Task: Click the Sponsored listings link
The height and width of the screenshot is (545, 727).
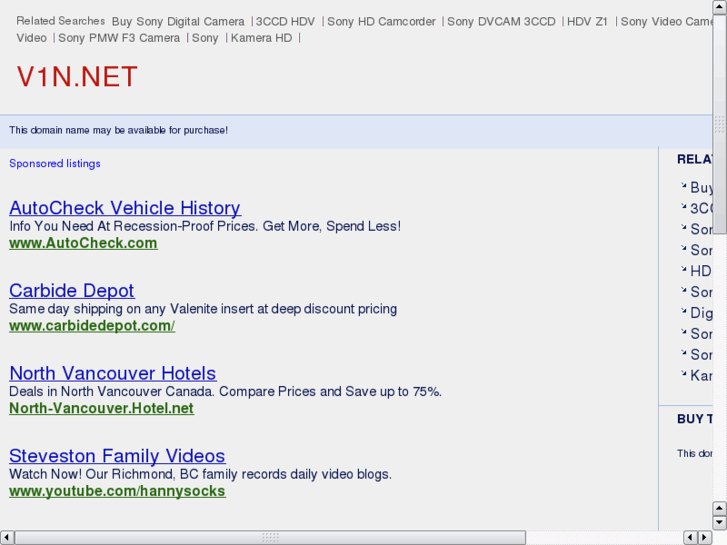Action: click(55, 163)
